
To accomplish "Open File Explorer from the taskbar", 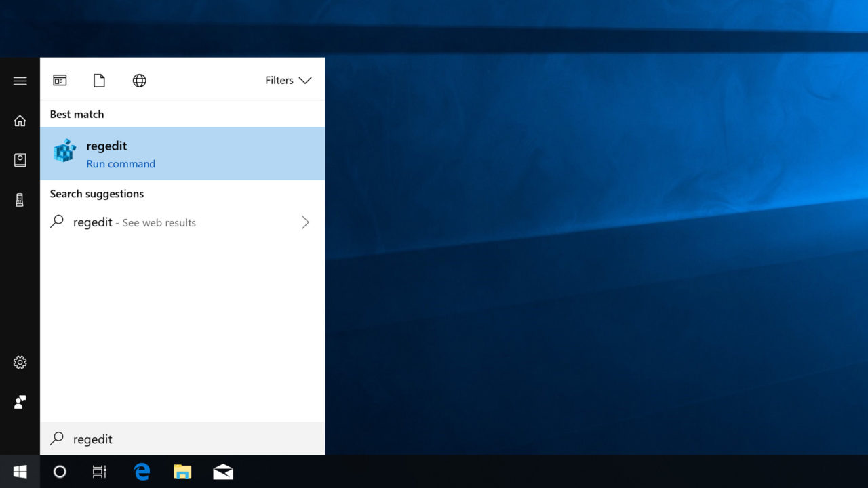I will (182, 472).
